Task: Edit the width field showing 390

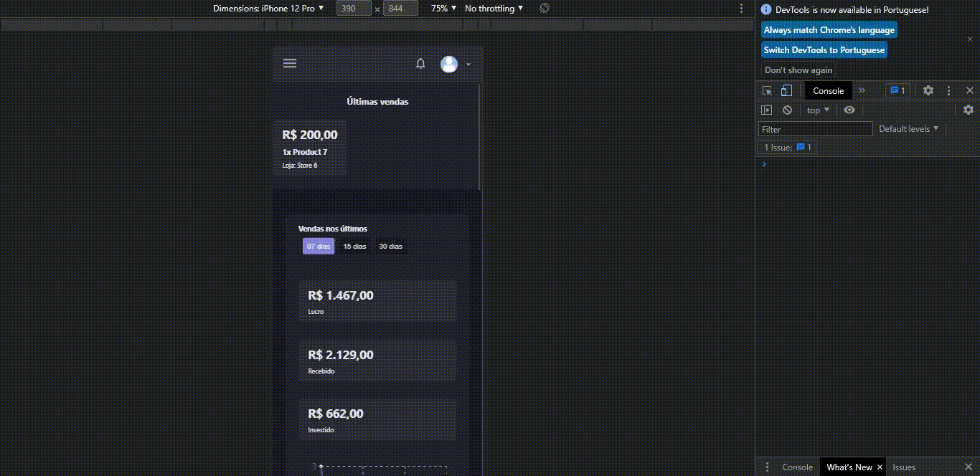Action: click(x=354, y=9)
